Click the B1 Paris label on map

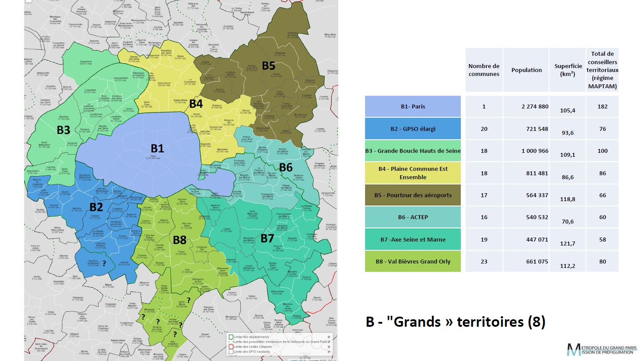click(x=157, y=148)
